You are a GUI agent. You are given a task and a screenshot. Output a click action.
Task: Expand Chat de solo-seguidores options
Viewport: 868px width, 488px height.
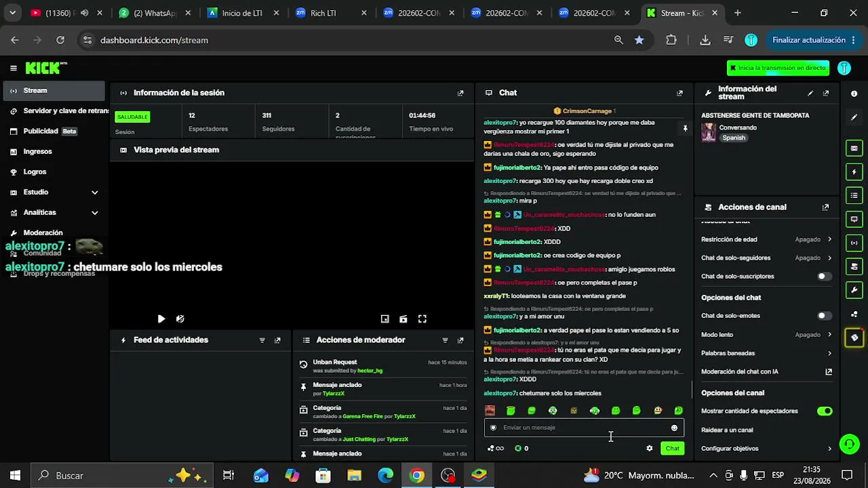[x=829, y=258]
